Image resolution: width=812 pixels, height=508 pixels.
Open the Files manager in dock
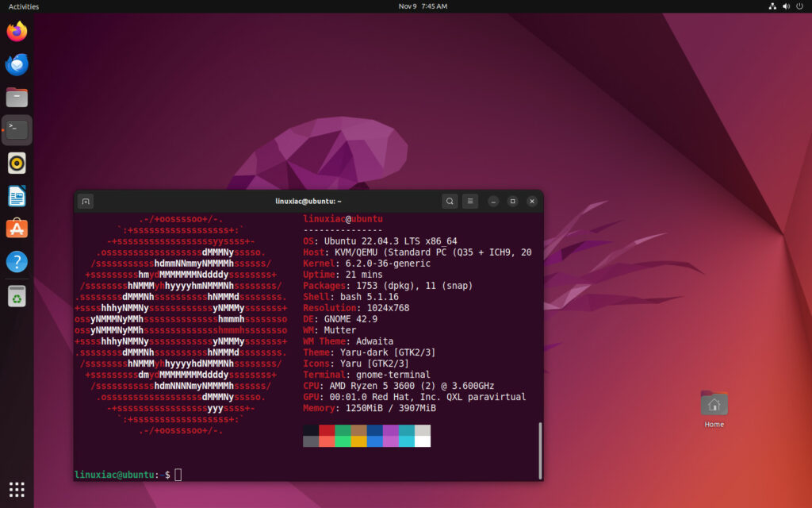pos(17,97)
